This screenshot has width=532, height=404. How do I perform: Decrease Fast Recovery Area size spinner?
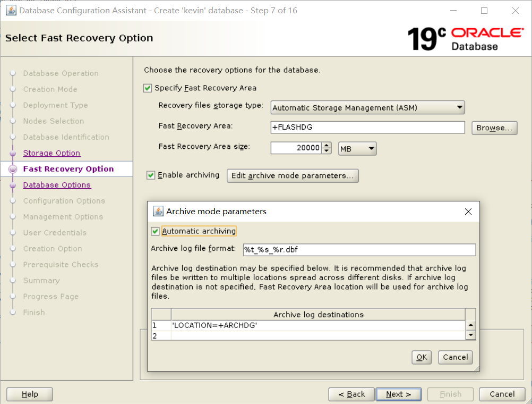tap(327, 150)
